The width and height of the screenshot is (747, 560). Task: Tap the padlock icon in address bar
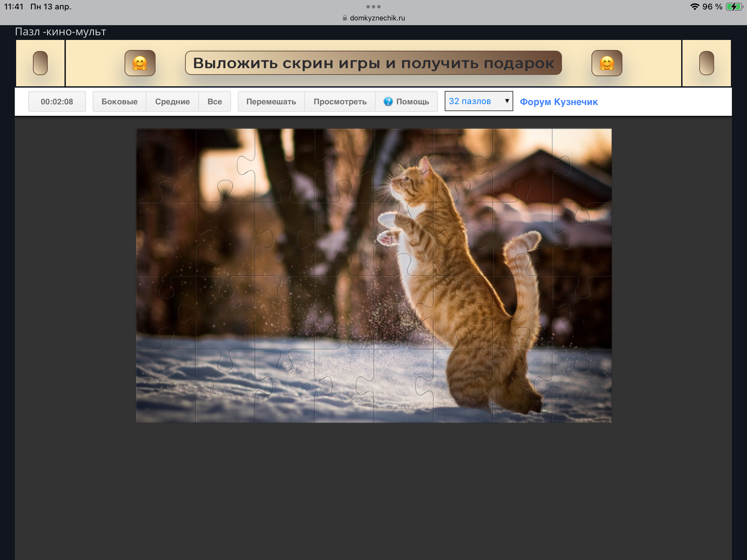345,18
